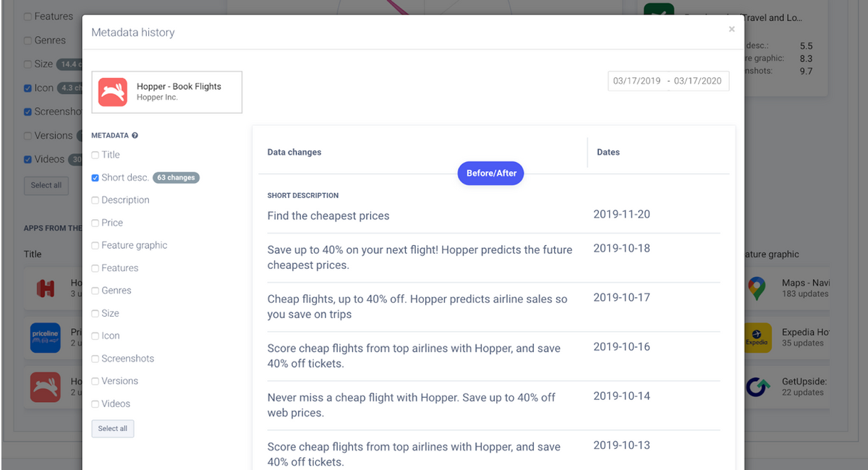Screen dimensions: 868x470
Task: Check the Description metadata checkbox
Action: [x=95, y=200]
